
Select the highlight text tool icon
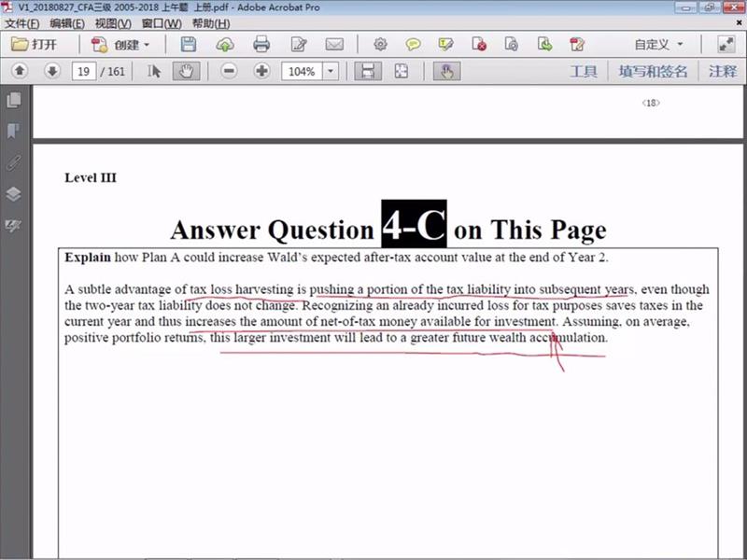tap(446, 45)
